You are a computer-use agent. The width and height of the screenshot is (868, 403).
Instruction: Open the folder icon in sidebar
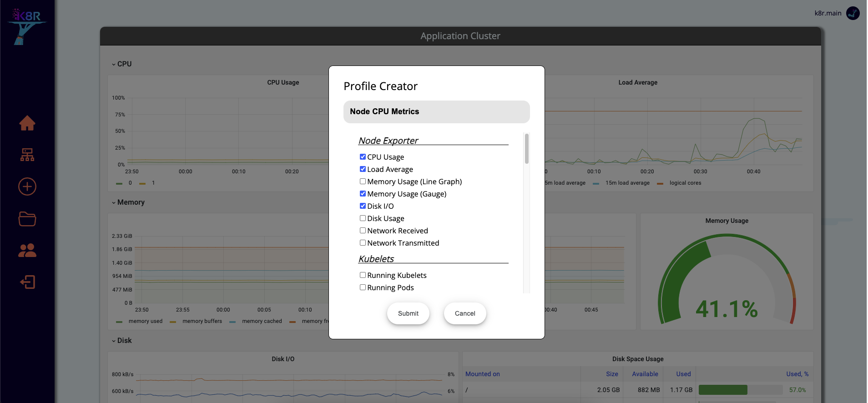(27, 219)
